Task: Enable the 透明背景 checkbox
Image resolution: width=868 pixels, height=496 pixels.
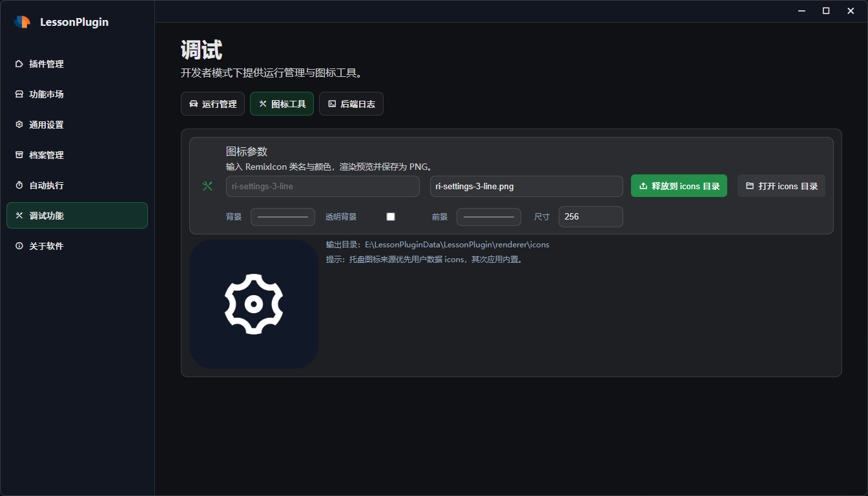Action: [x=391, y=217]
